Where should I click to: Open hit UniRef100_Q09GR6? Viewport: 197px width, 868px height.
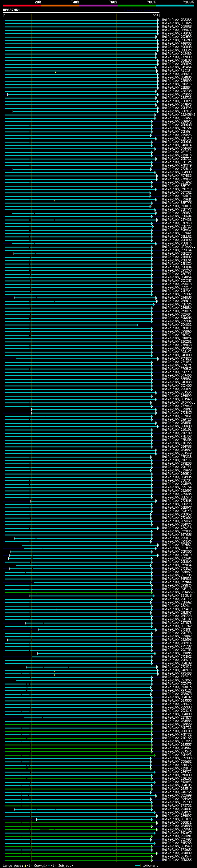(x=177, y=26)
